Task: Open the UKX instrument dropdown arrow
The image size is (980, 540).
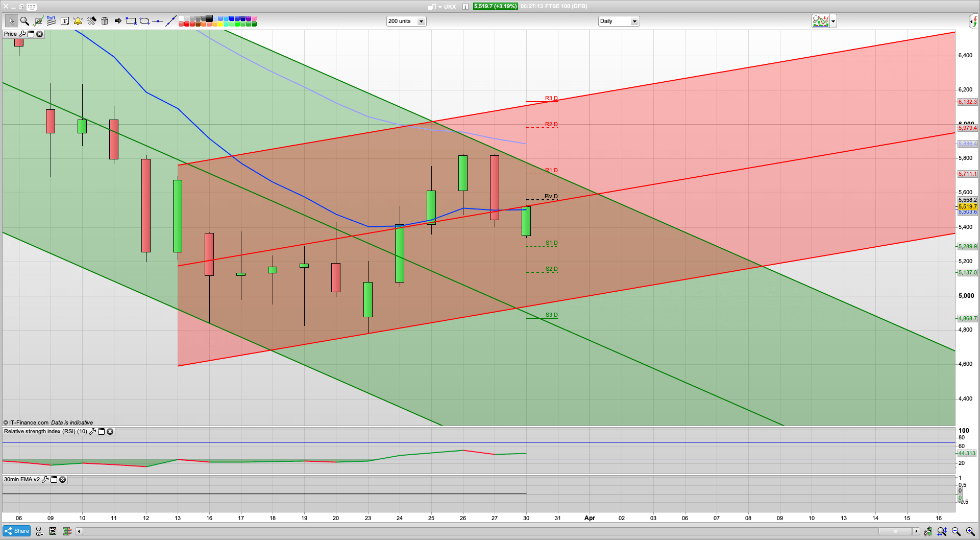Action: point(440,7)
